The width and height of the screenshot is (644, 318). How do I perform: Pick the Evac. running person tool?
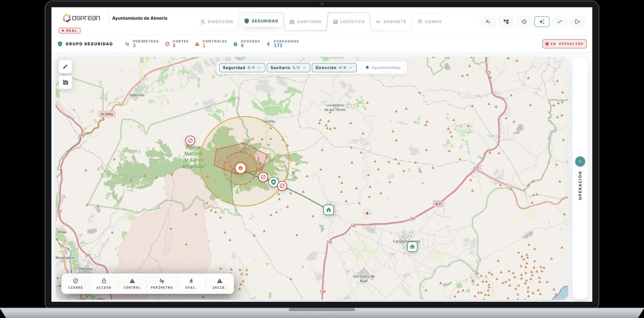(191, 284)
